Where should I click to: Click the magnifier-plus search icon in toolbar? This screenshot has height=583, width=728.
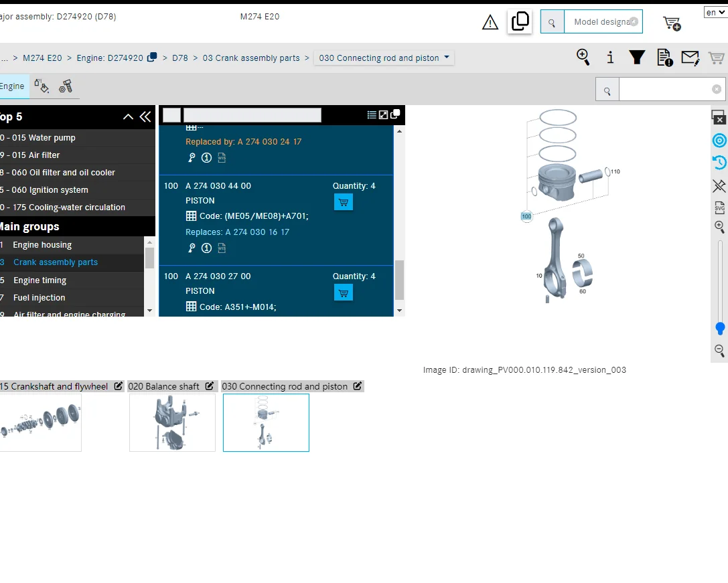coord(583,57)
